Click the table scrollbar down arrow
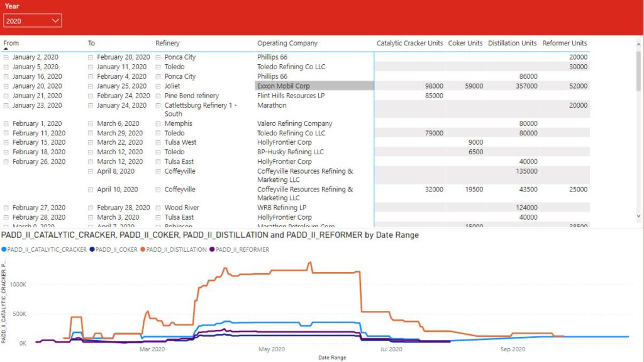The height and width of the screenshot is (362, 644). (638, 215)
